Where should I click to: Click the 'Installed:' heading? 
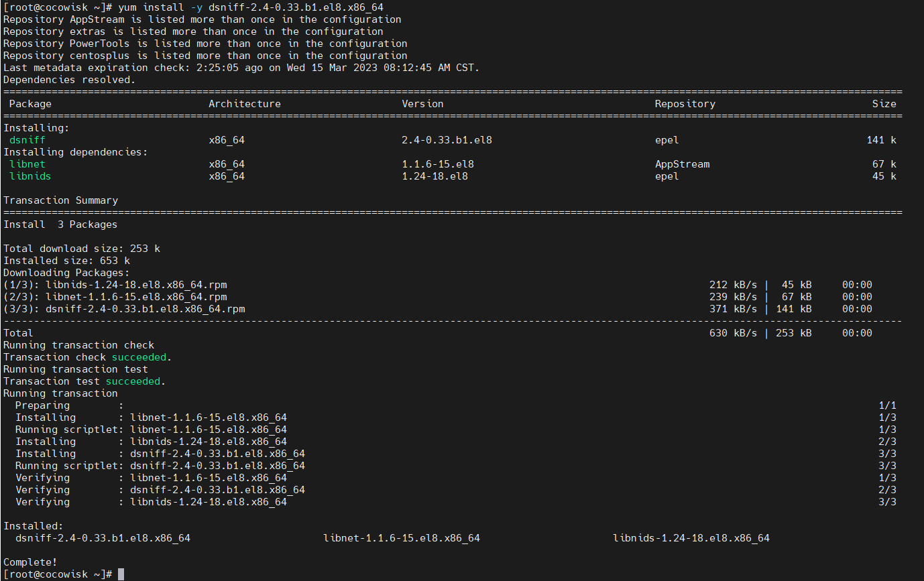coord(34,526)
